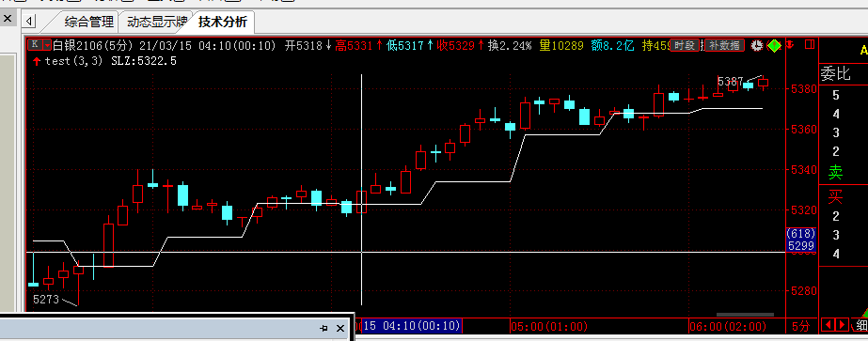Switch to the 综合管理 tab
This screenshot has height=341, width=868.
[88, 23]
